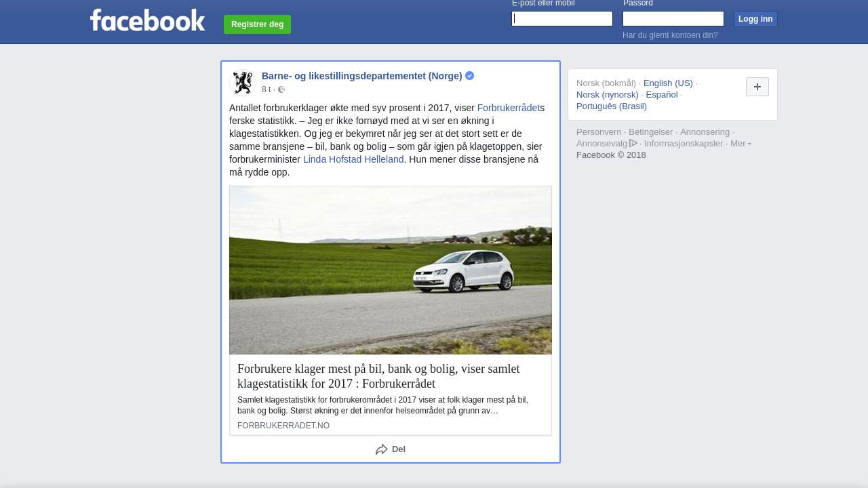Click the department's profile picture avatar
Viewport: 868px width, 488px height.
pos(243,83)
